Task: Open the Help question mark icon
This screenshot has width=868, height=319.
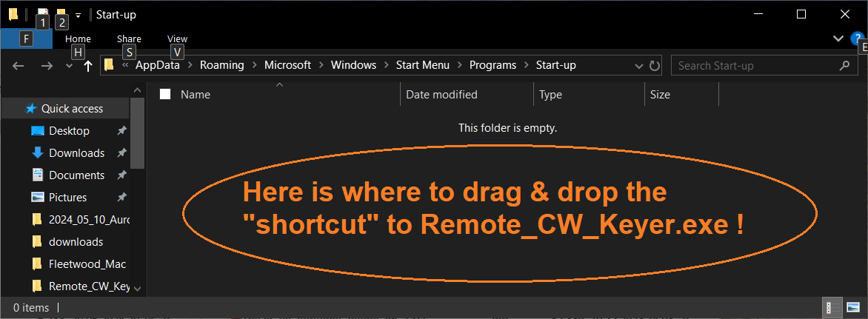Action: click(x=856, y=38)
